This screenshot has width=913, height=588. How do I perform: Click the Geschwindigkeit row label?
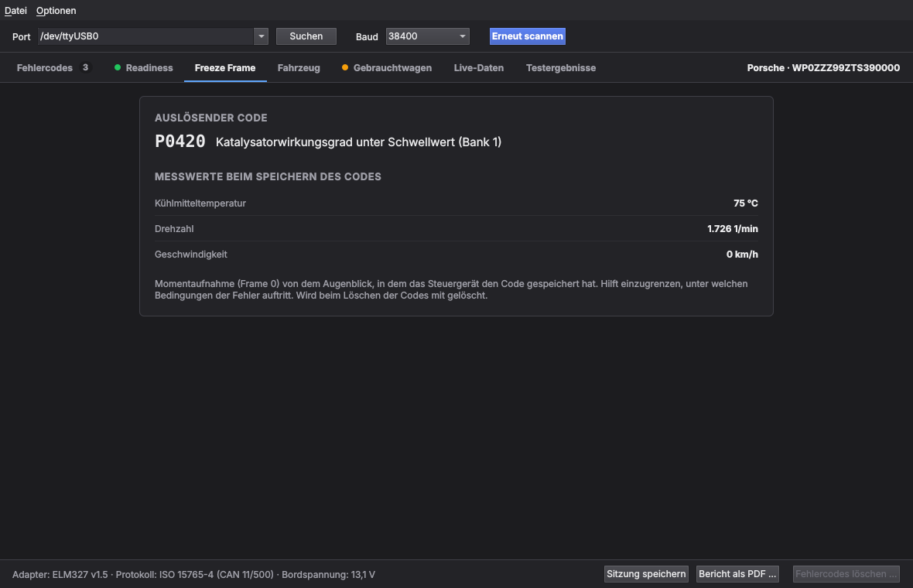click(x=191, y=255)
